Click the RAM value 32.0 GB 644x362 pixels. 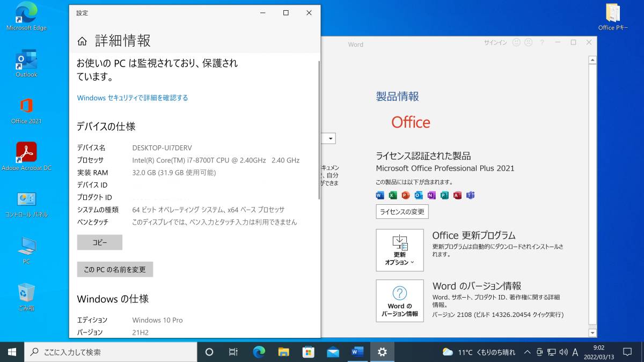[174, 173]
